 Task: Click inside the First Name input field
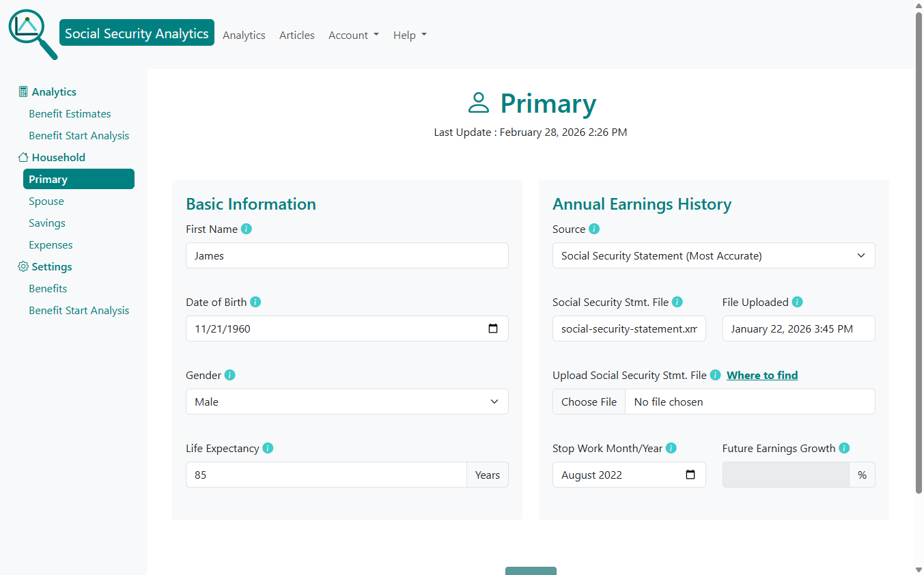point(347,255)
